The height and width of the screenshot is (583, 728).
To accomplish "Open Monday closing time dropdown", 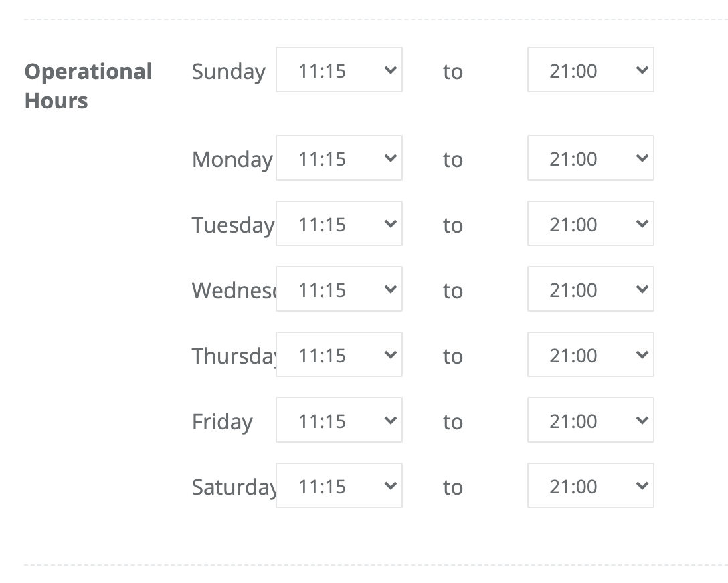I will pos(591,158).
